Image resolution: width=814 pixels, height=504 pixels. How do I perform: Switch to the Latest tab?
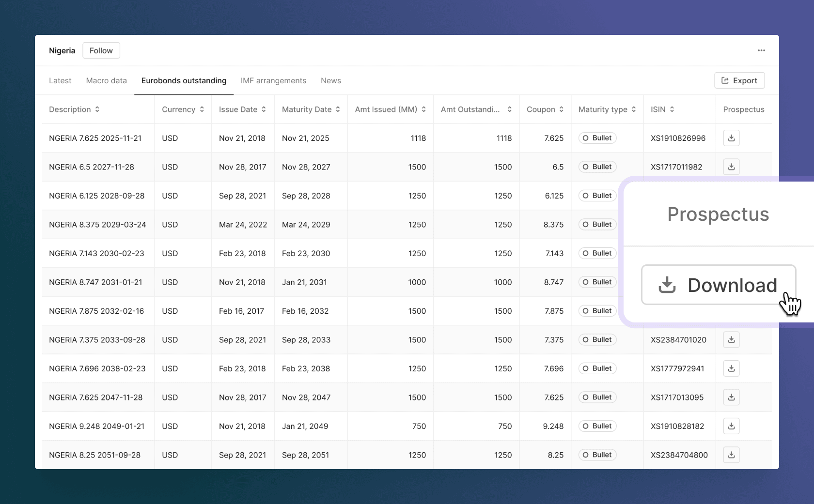[x=60, y=80]
